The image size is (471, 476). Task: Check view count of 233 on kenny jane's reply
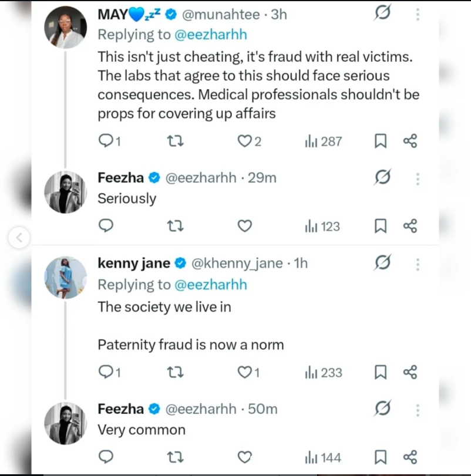click(322, 372)
